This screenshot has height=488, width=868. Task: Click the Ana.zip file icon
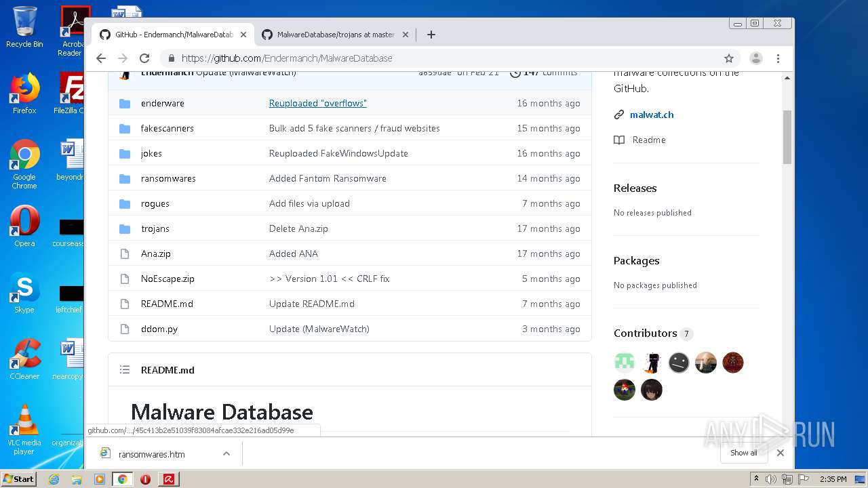point(125,253)
